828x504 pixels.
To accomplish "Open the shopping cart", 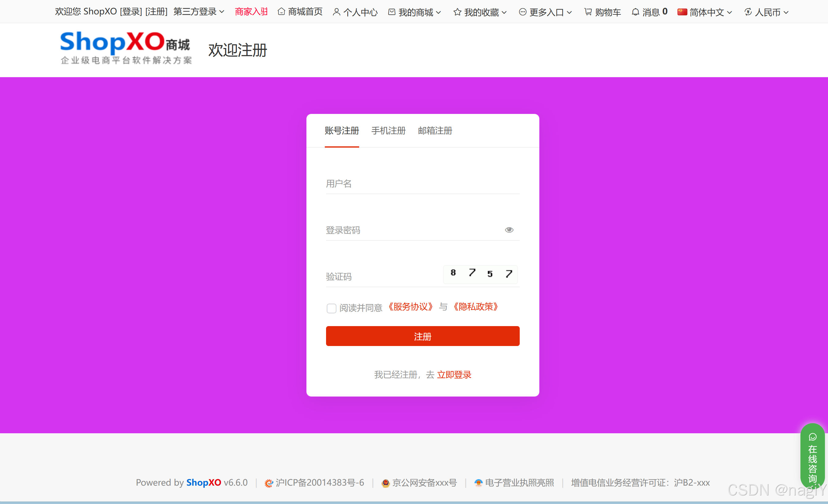I will pyautogui.click(x=602, y=11).
